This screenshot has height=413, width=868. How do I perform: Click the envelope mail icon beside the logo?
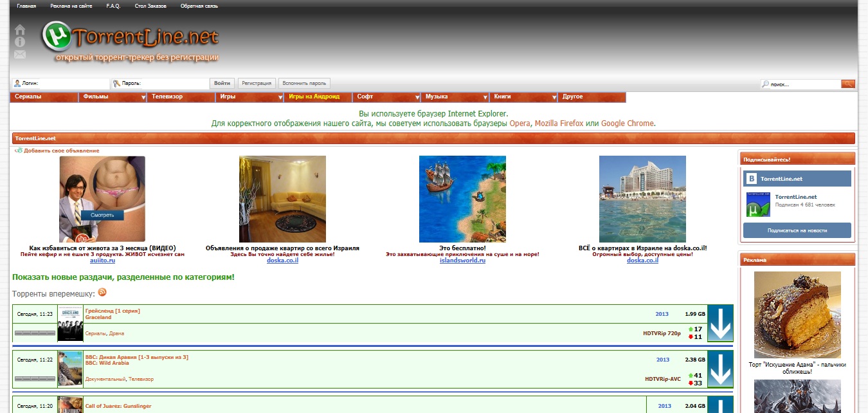point(20,55)
